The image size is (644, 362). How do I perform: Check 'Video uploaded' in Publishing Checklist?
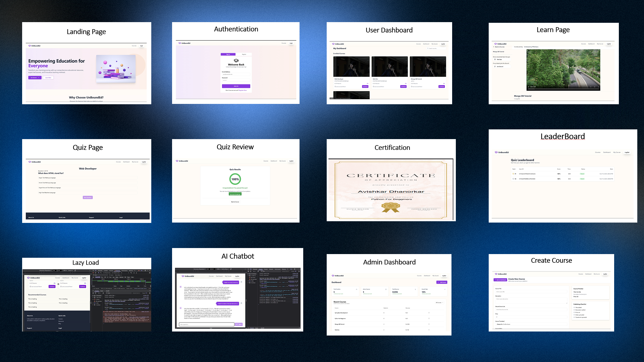pyautogui.click(x=574, y=315)
